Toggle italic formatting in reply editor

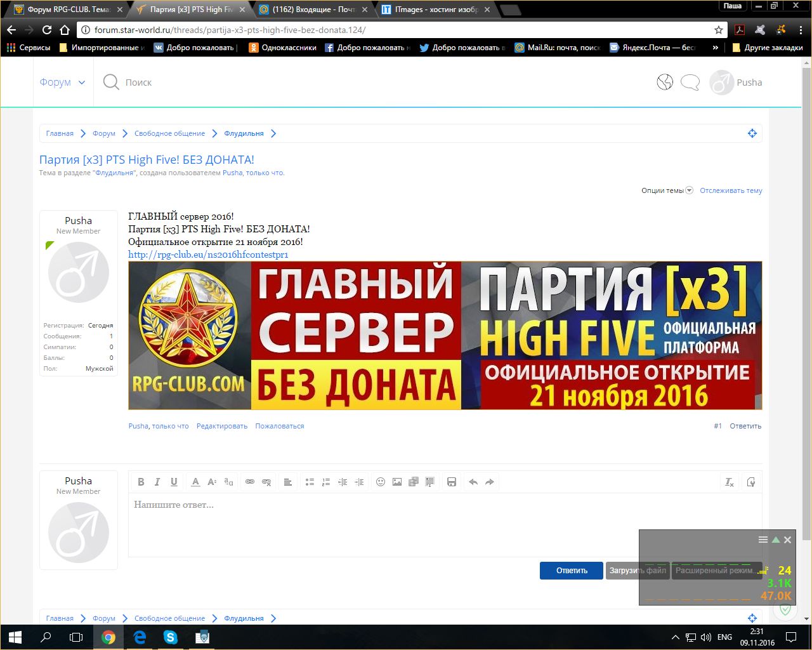[x=157, y=482]
